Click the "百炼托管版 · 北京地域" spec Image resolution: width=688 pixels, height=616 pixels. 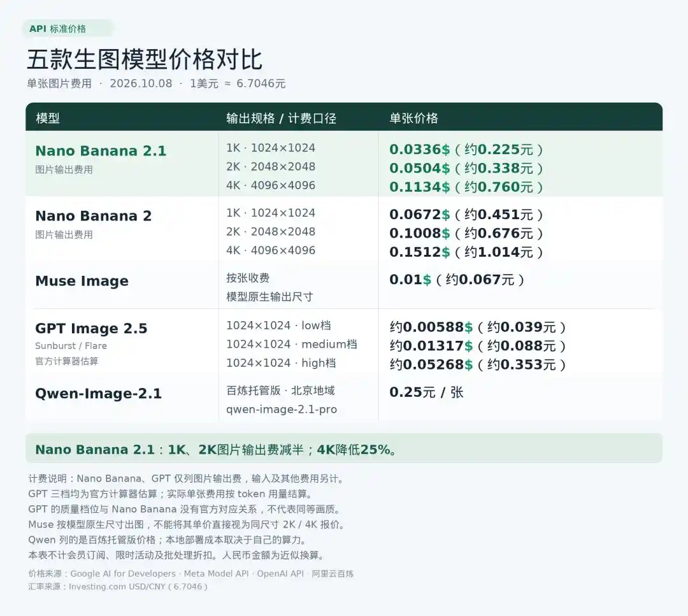click(281, 390)
